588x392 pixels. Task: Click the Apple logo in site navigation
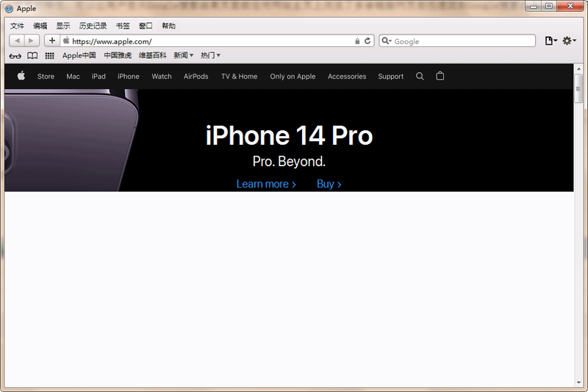pyautogui.click(x=21, y=76)
